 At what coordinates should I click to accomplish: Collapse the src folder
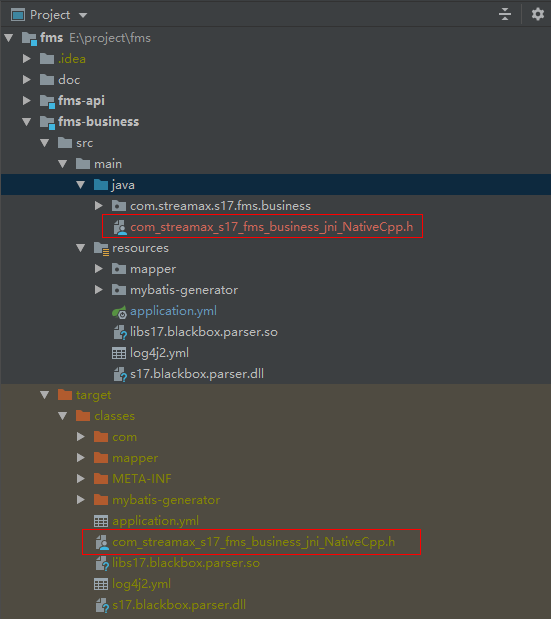click(x=45, y=143)
